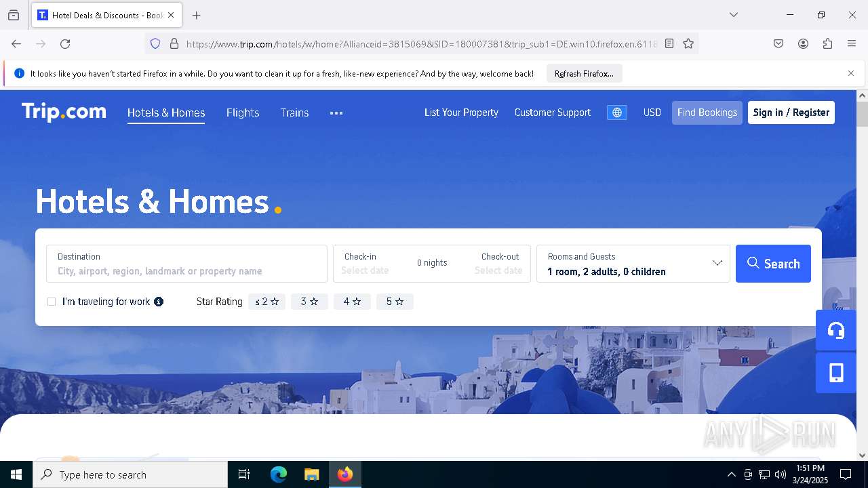Image resolution: width=868 pixels, height=488 pixels.
Task: Open language selection globe icon
Action: tap(617, 113)
